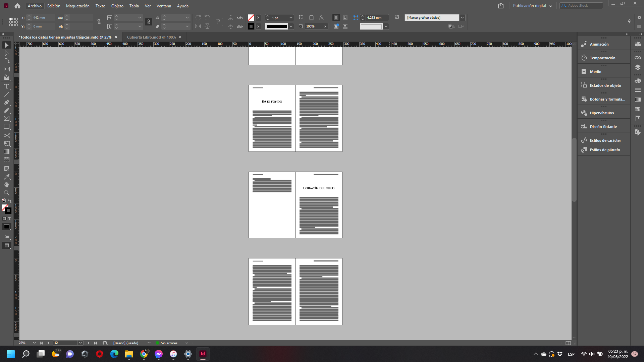Select the Gradient Feather tool
The height and width of the screenshot is (362, 644).
point(7,160)
